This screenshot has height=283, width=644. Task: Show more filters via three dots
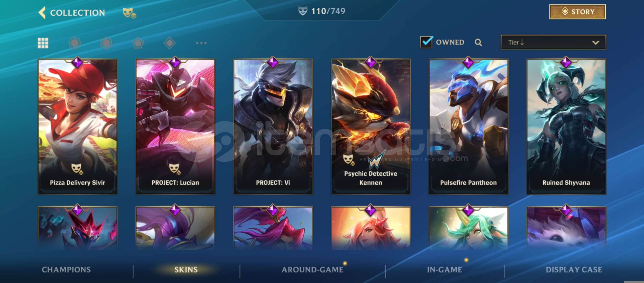click(201, 43)
